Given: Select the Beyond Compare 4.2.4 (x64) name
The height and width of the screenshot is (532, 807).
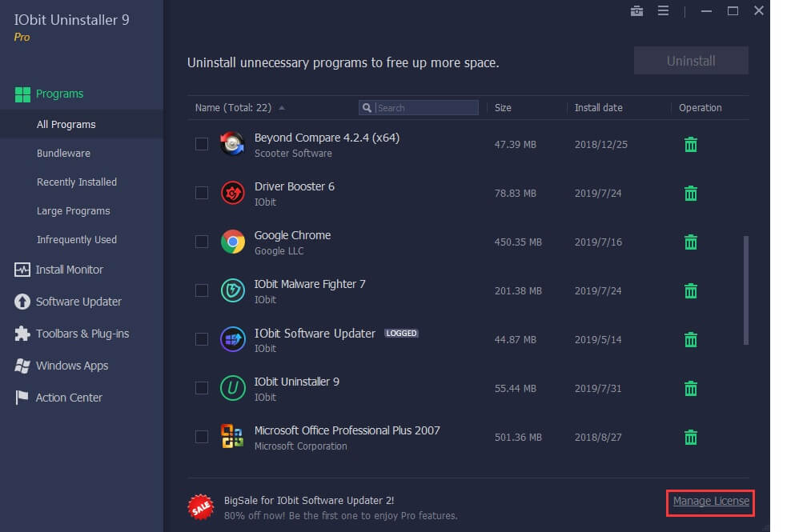Looking at the screenshot, I should point(327,138).
